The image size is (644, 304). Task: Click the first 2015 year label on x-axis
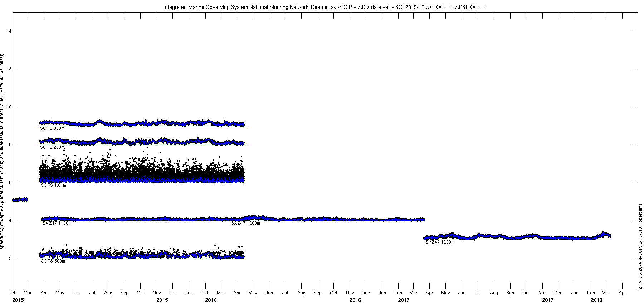(x=18, y=300)
